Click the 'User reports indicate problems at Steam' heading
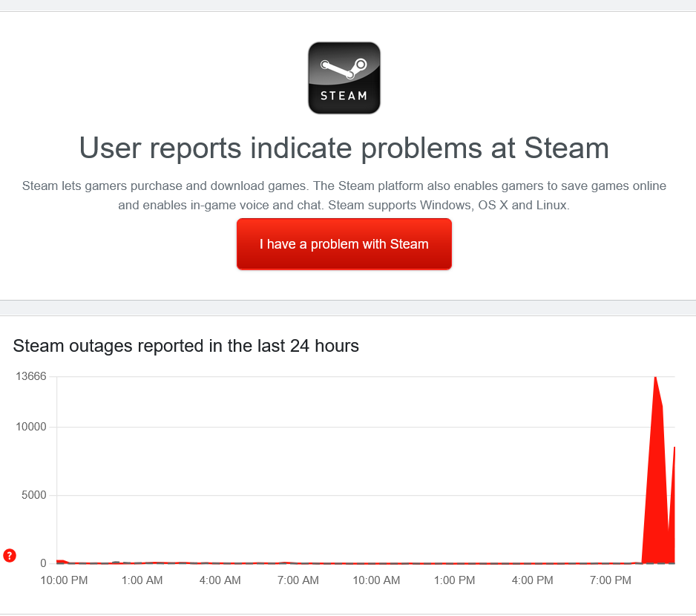The width and height of the screenshot is (696, 616). coord(344,148)
